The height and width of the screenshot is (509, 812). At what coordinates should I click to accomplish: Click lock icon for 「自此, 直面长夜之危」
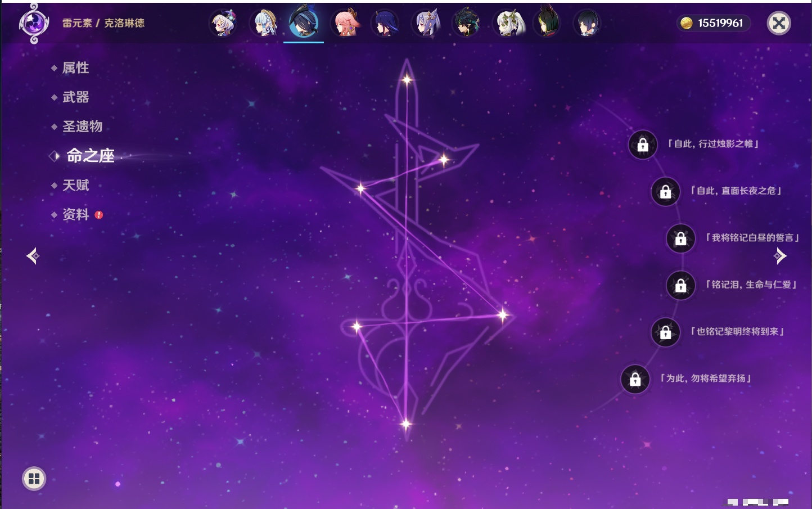(x=665, y=192)
